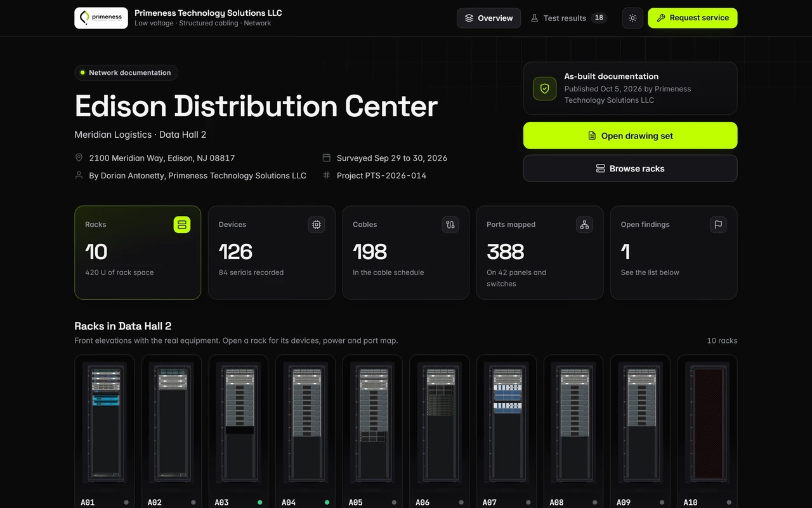This screenshot has width=812, height=508.
Task: Click the Primeness logo in header
Action: click(x=101, y=18)
